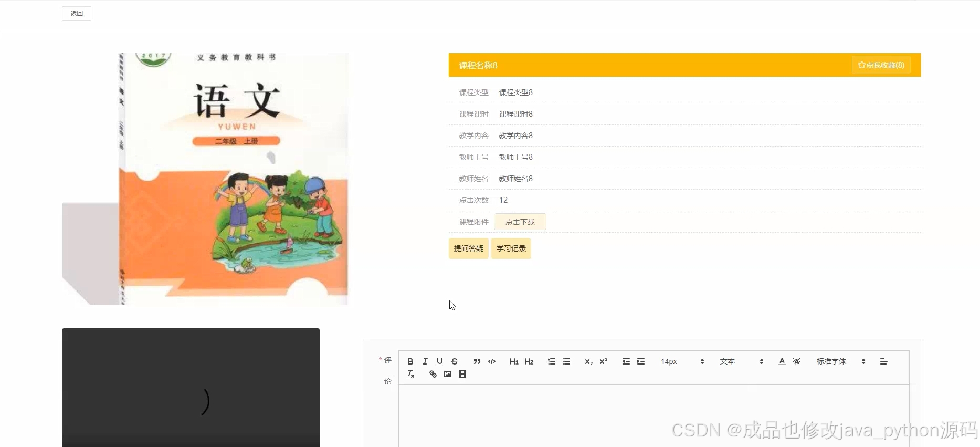
Task: Insert a code block in the editor
Action: point(492,361)
